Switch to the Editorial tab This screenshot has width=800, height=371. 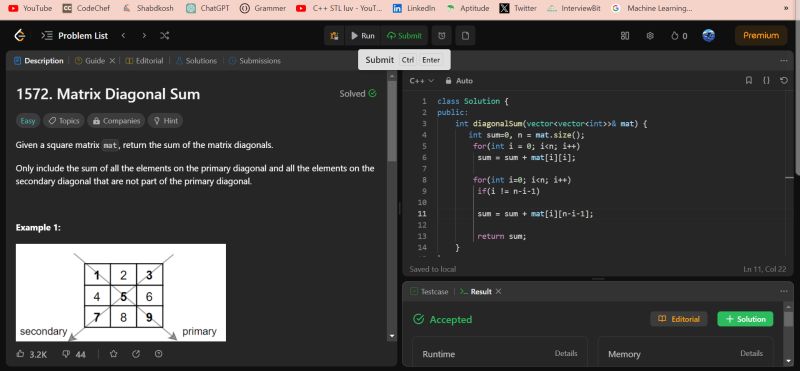(144, 61)
